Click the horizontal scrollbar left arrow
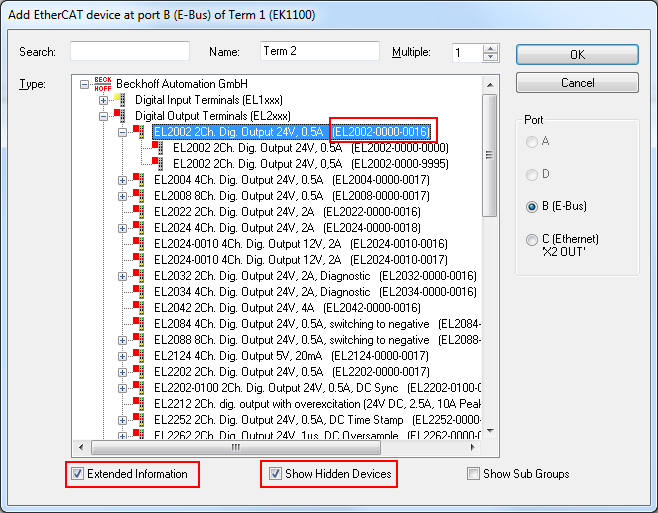The image size is (658, 513). 81,447
